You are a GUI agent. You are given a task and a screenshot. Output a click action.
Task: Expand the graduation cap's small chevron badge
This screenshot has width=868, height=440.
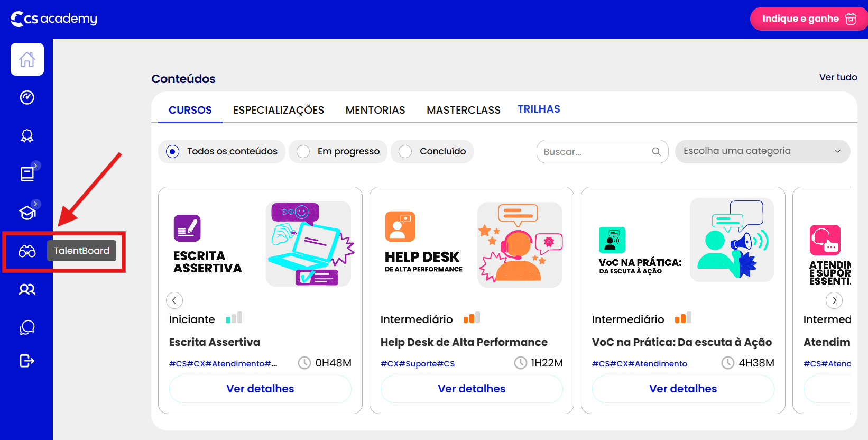pos(36,204)
